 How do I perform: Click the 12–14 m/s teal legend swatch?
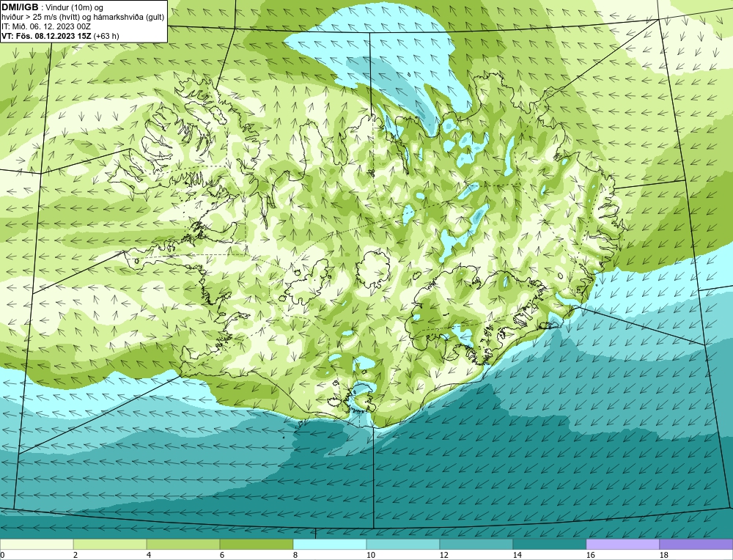click(476, 544)
